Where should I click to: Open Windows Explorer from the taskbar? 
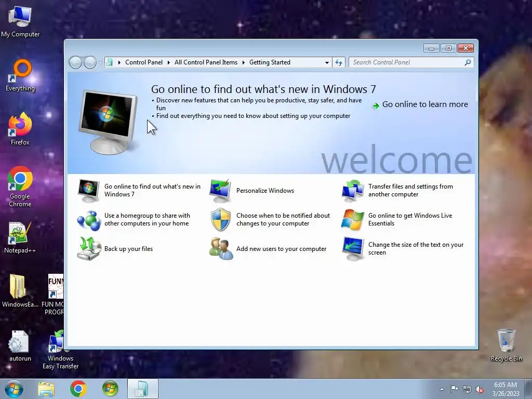tap(46, 389)
